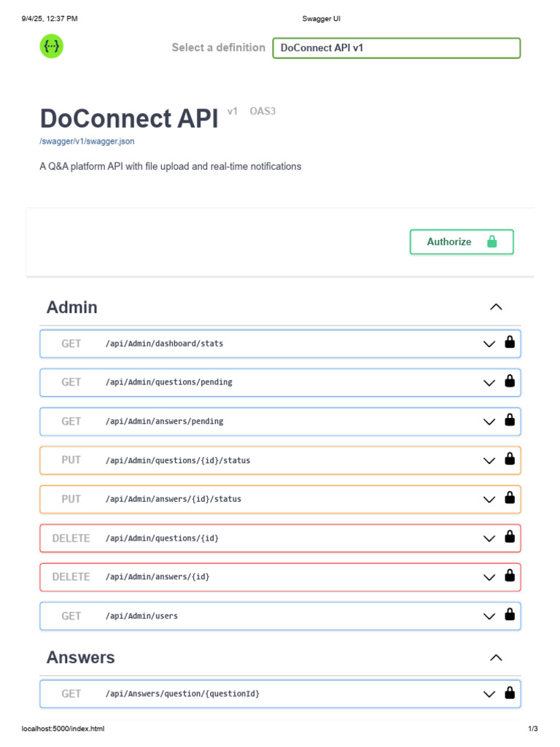Click lock icon on questions/pending row

pos(510,381)
